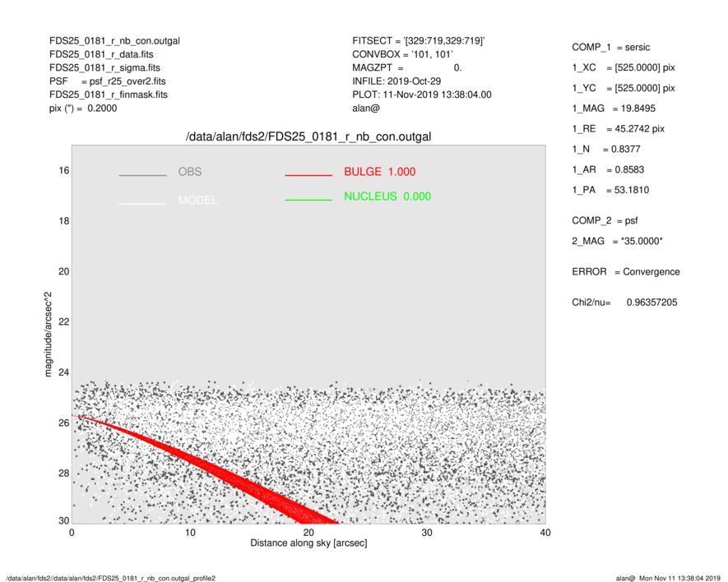Viewport: 728px width, 582px height.
Task: Click the ERROR = Convergence line
Action: pyautogui.click(x=625, y=272)
